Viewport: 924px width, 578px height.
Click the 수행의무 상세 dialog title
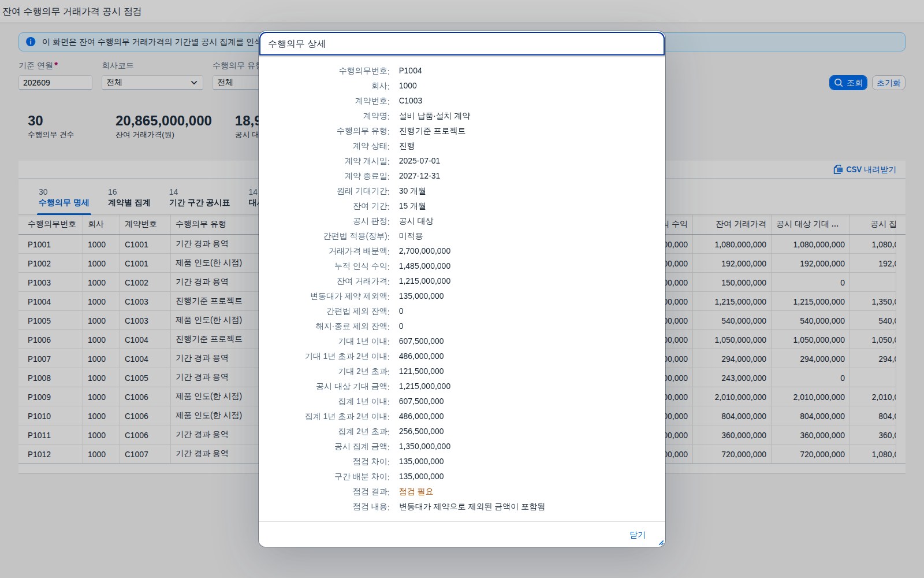coord(297,44)
